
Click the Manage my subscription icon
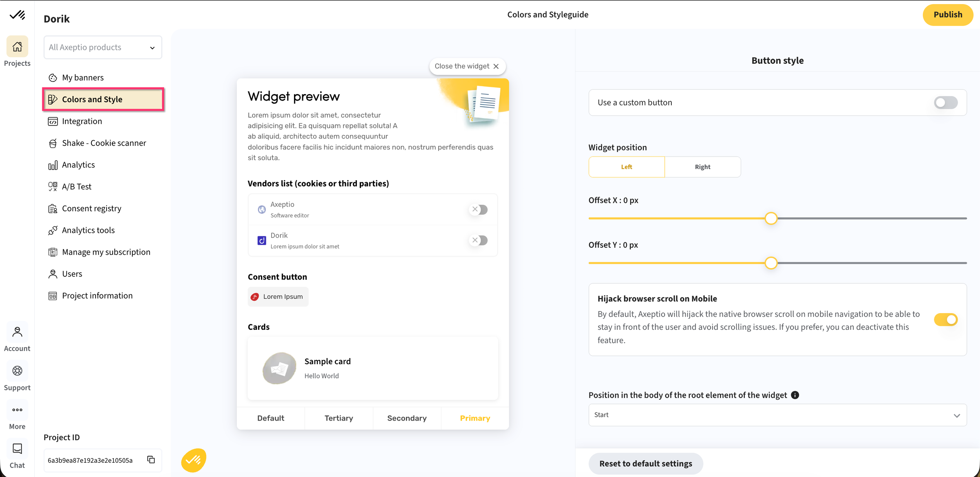53,252
